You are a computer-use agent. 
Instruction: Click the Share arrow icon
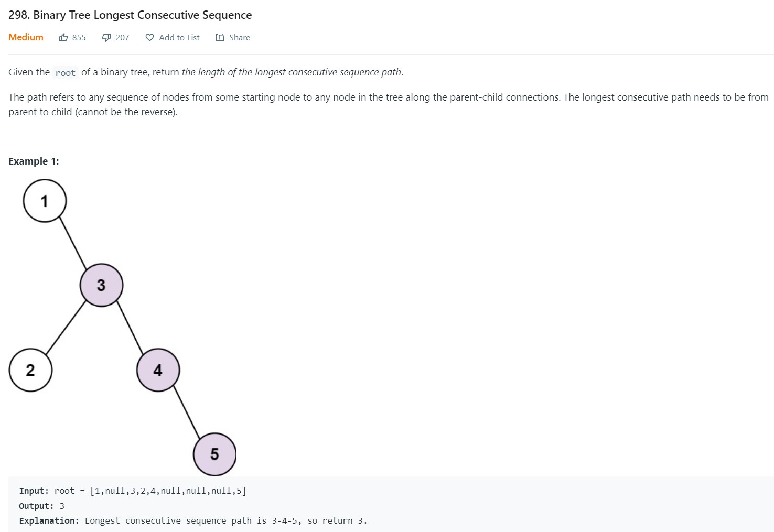pyautogui.click(x=220, y=37)
